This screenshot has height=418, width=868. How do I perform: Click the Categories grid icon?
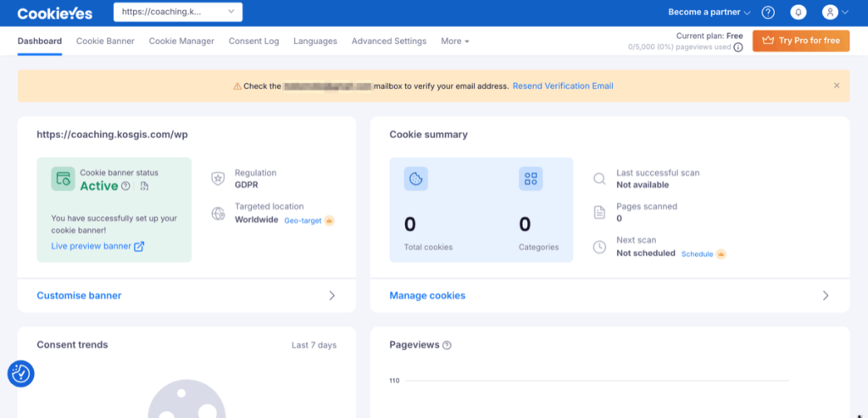click(x=531, y=179)
